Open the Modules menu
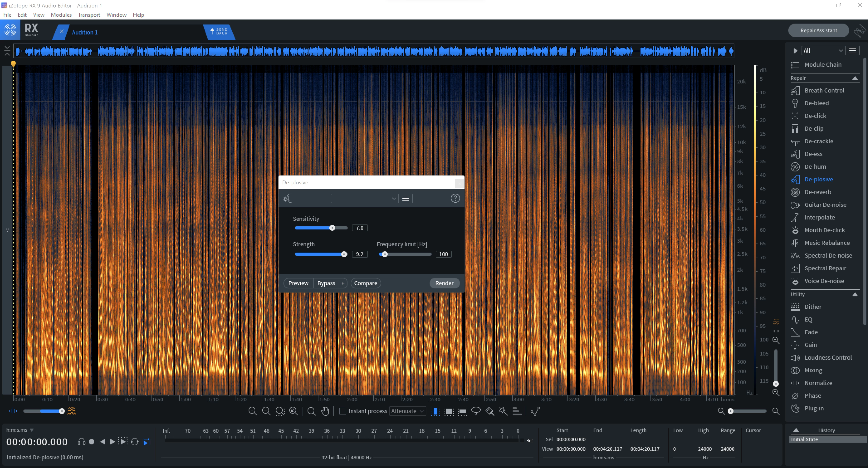Image resolution: width=868 pixels, height=468 pixels. [x=61, y=15]
